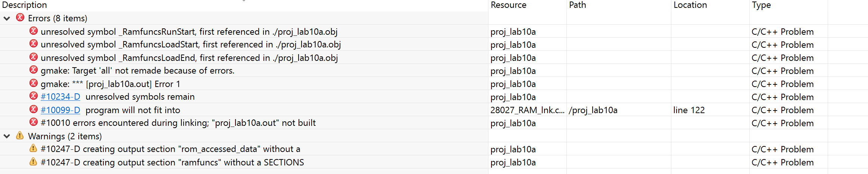Click error icon beside _RamfuncsLoadStart unresolved symbol
This screenshot has height=174, width=868.
(x=34, y=44)
